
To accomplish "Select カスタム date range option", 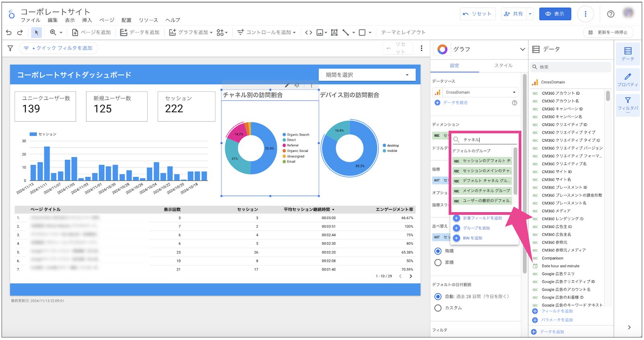I will (438, 308).
